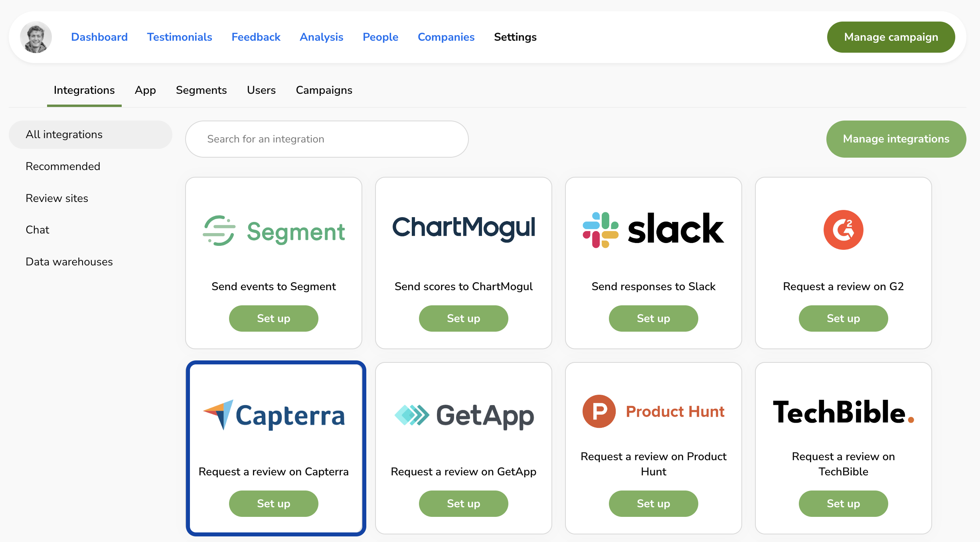Switch to the Segments tab

(201, 90)
